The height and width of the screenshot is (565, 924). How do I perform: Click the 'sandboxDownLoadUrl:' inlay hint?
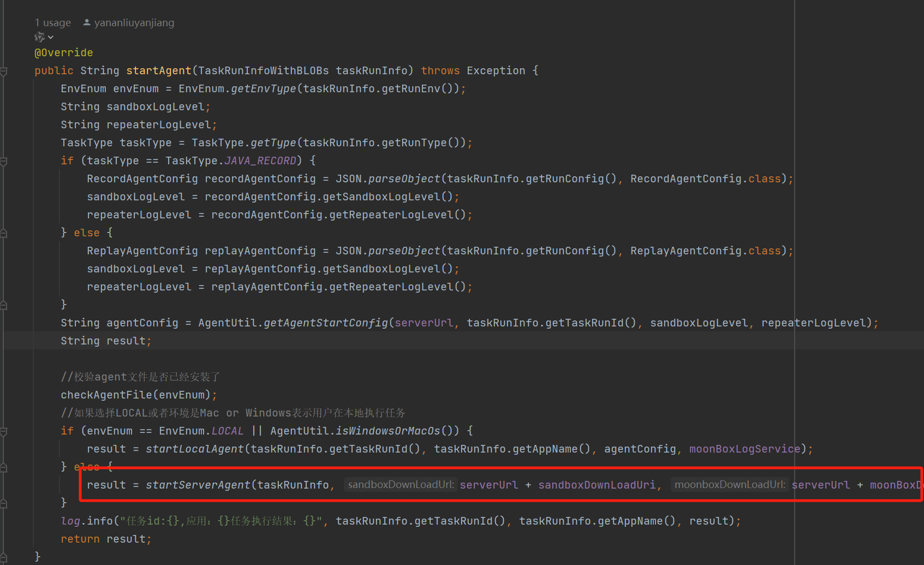point(401,485)
